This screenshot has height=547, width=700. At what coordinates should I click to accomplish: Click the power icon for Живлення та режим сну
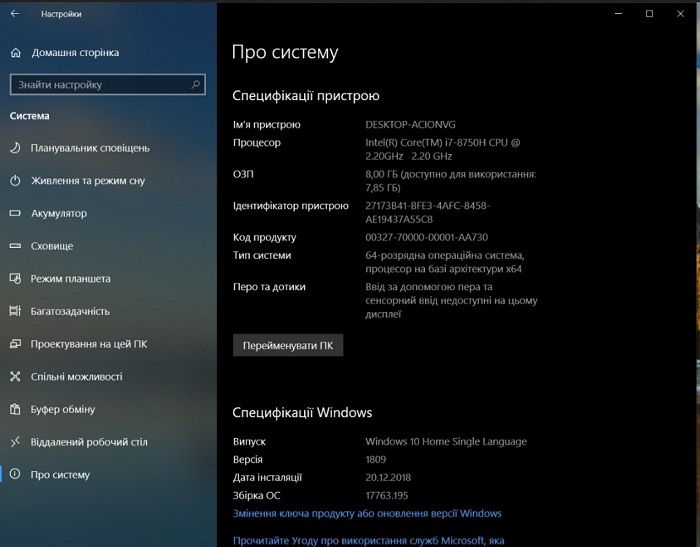point(15,180)
